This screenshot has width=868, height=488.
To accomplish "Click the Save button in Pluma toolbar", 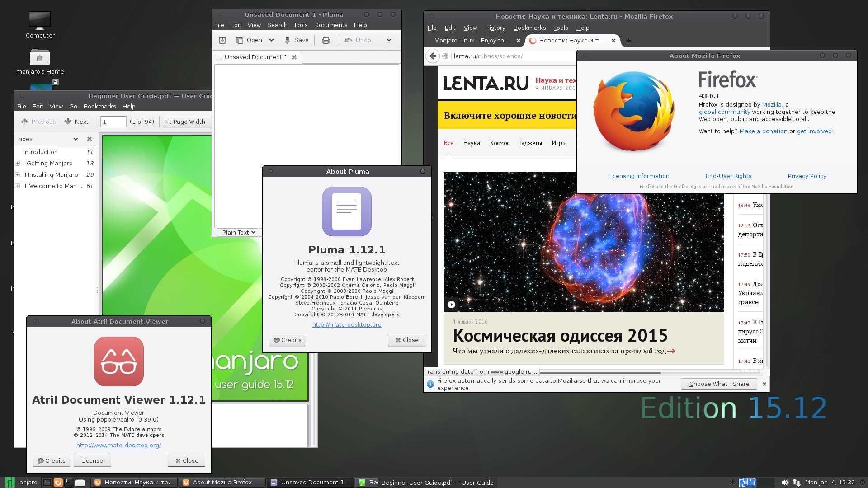I will 297,40.
